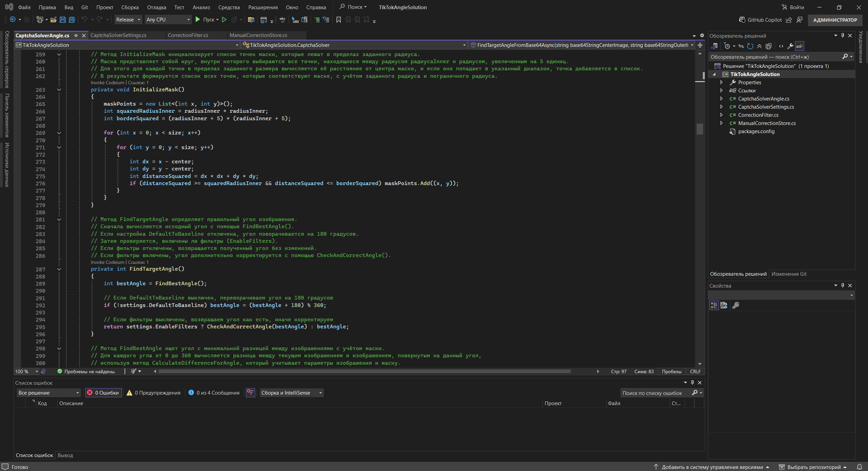This screenshot has height=471, width=868.
Task: Collapse all items in Solution Explorer
Action: [759, 46]
